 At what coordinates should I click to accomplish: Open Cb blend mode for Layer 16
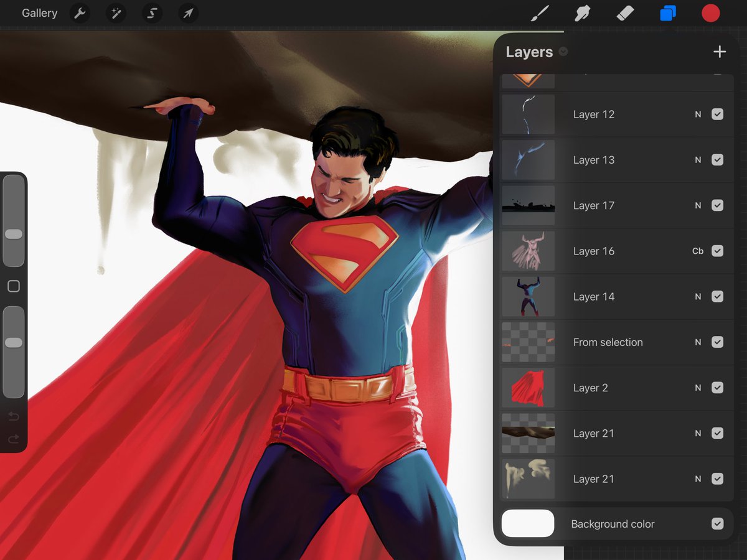(698, 251)
